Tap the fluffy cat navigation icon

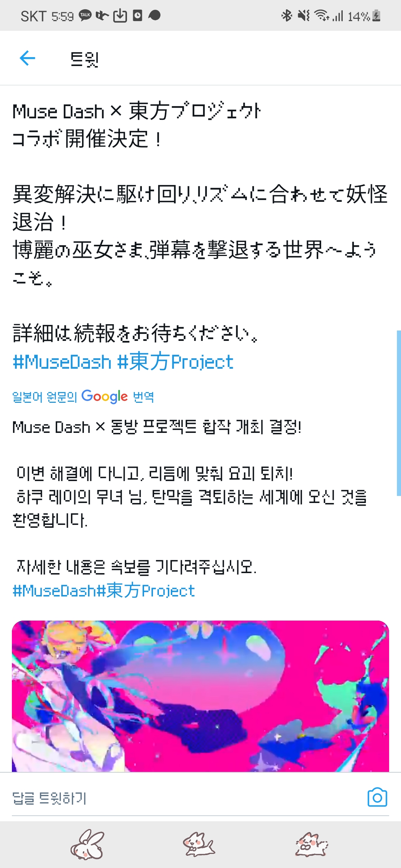(x=312, y=845)
